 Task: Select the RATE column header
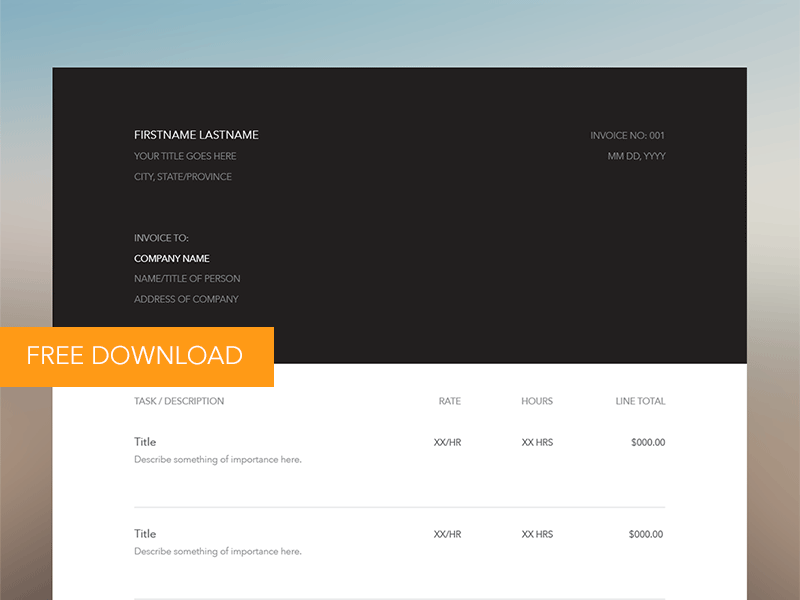pyautogui.click(x=449, y=400)
